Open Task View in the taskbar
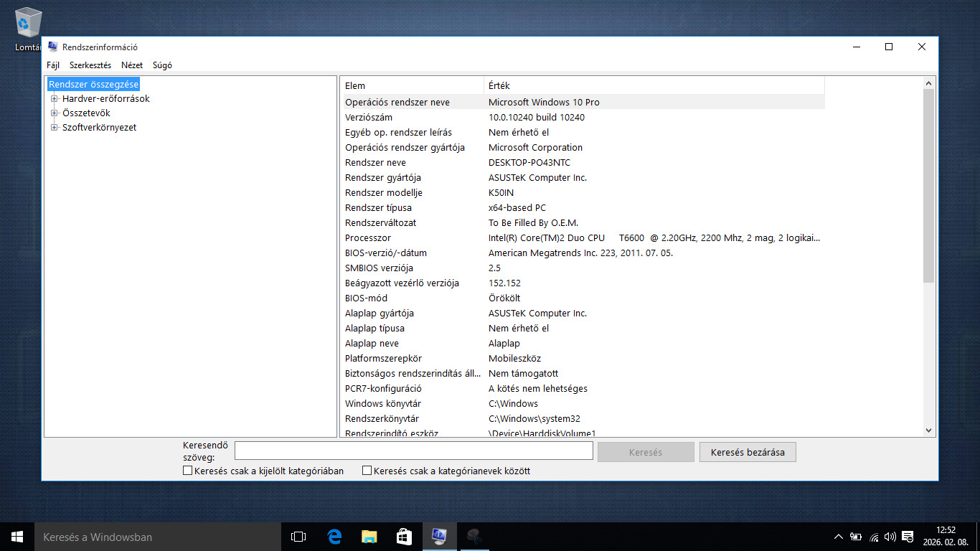This screenshot has width=980, height=551. click(x=298, y=537)
